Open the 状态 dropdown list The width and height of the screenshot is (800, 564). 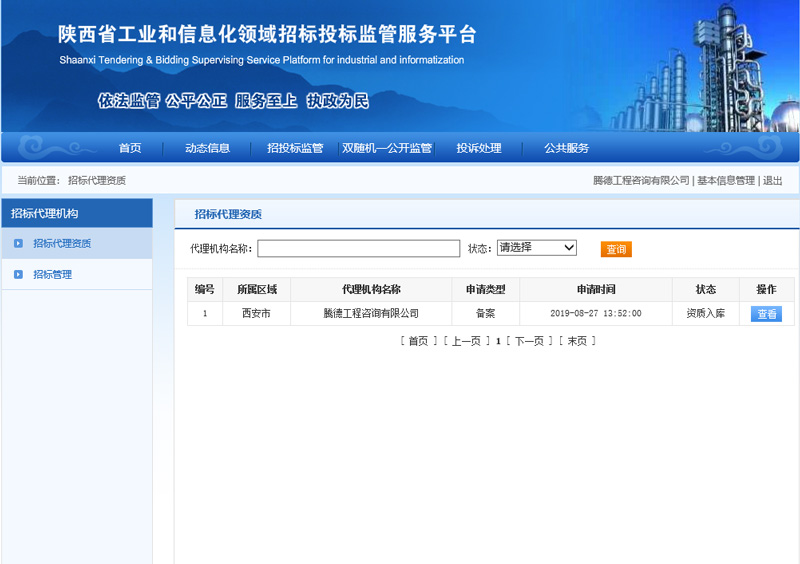537,248
